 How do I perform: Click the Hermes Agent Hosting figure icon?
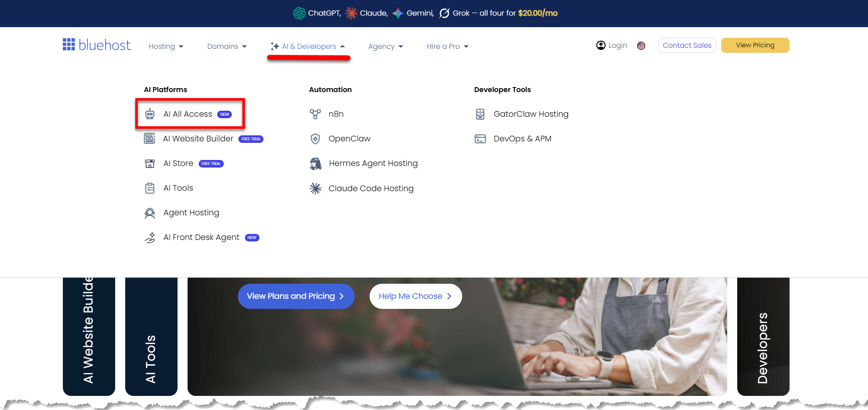click(x=315, y=163)
